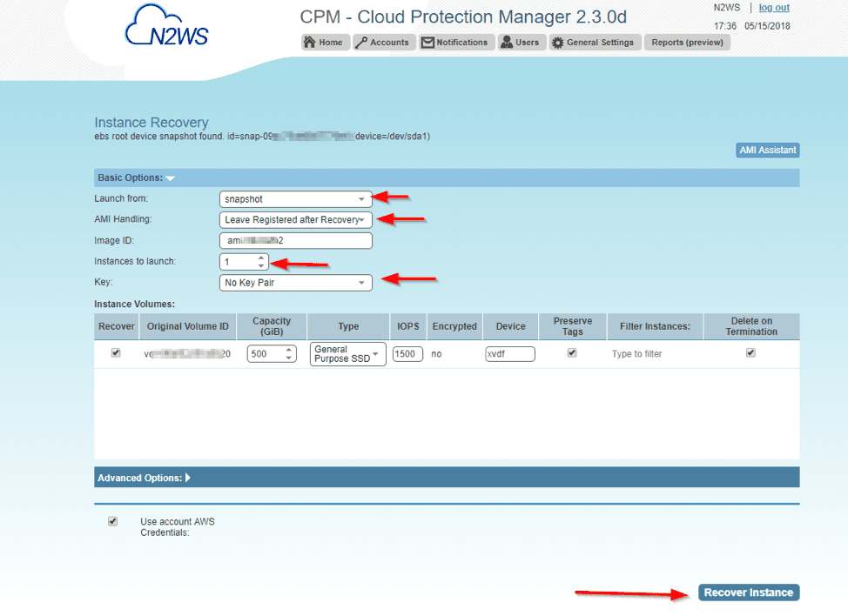
Task: Toggle the Recover checkbox for the volume
Action: 116,353
